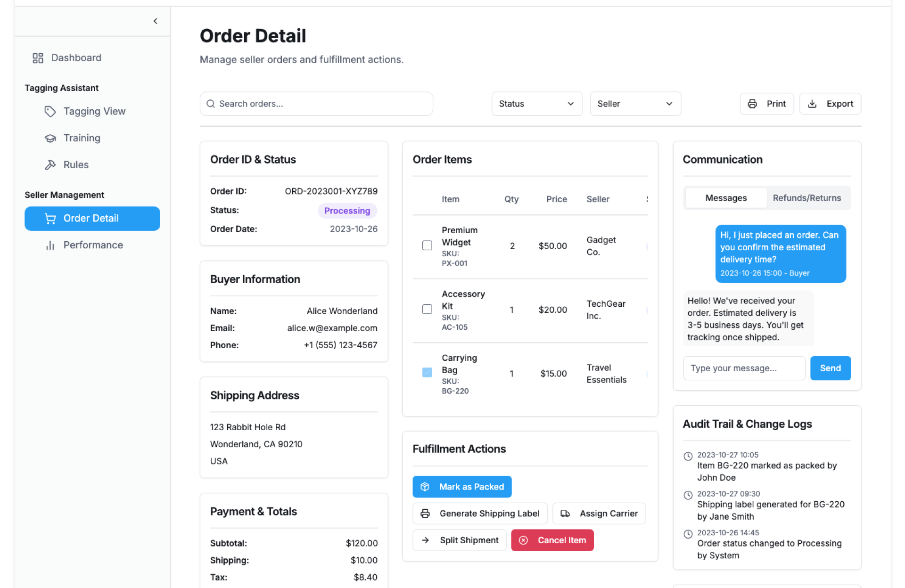
Task: Click the Dashboard grid icon
Action: coord(38,58)
